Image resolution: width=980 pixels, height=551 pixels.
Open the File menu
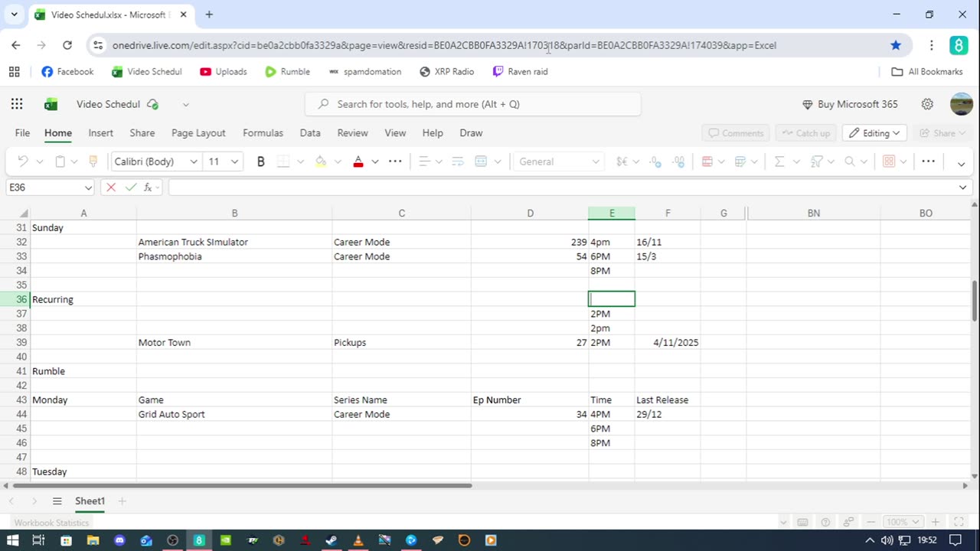[22, 133]
